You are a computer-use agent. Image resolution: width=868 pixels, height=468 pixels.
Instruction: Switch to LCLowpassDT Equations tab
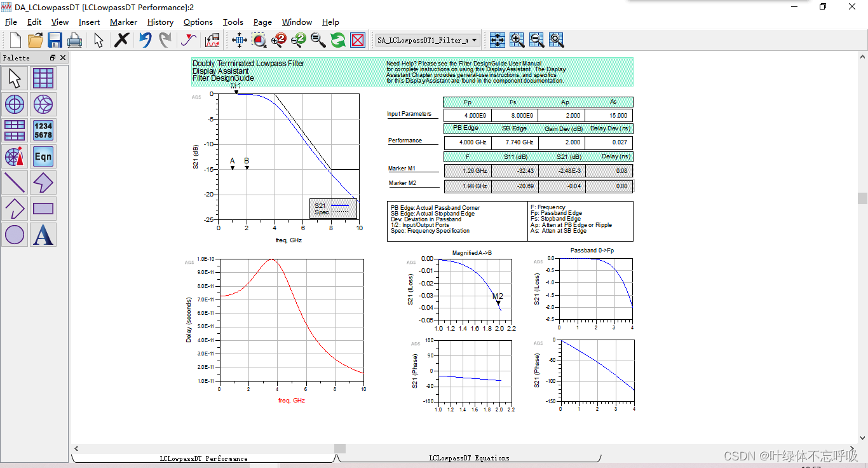(469, 458)
